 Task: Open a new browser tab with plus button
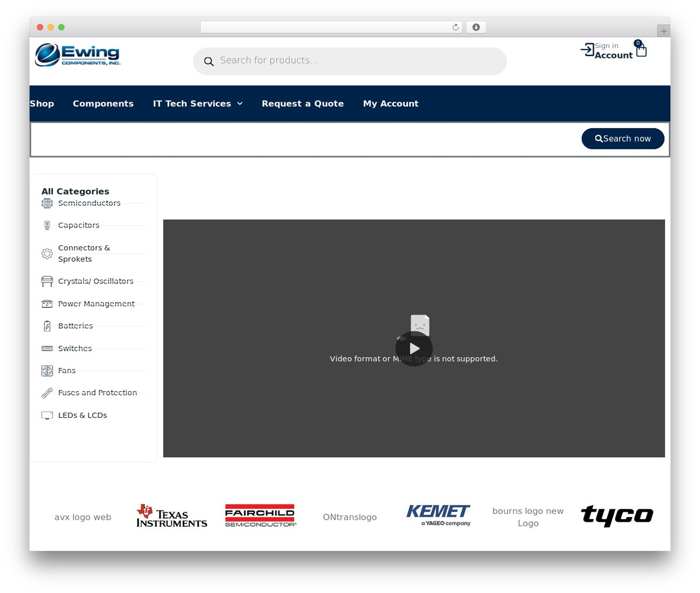click(x=664, y=31)
